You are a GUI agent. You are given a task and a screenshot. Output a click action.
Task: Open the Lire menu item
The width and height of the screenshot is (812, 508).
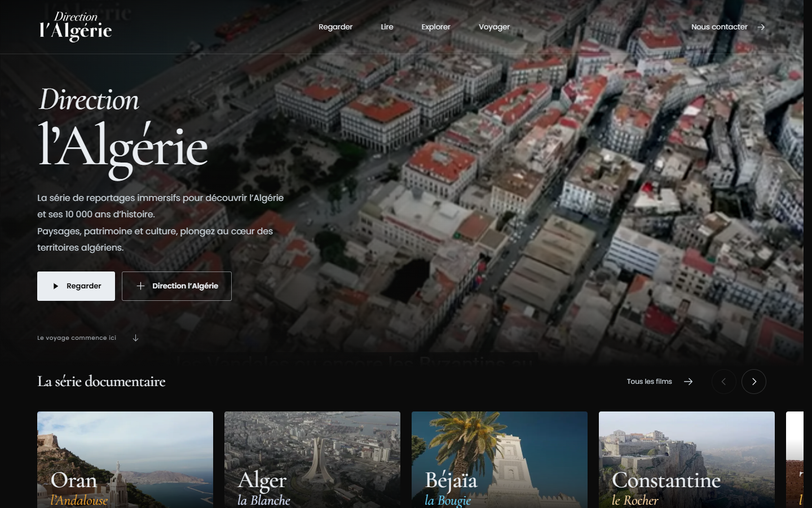[x=387, y=27]
